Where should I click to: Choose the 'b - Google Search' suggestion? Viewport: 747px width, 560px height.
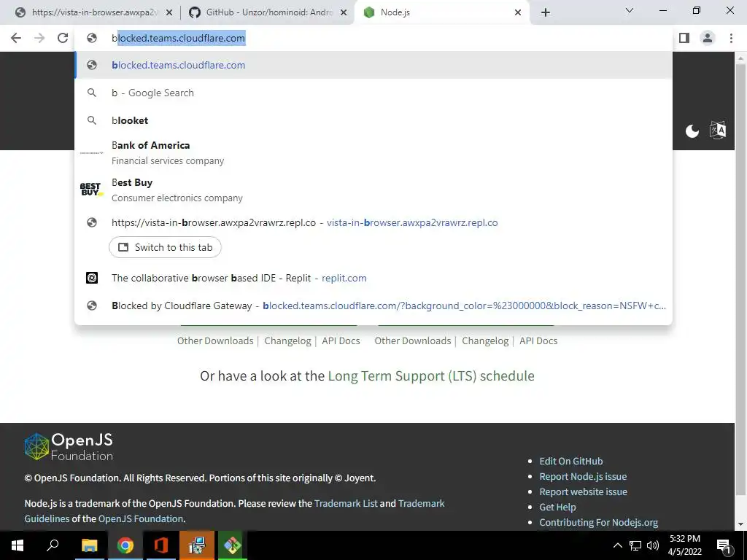pos(373,93)
